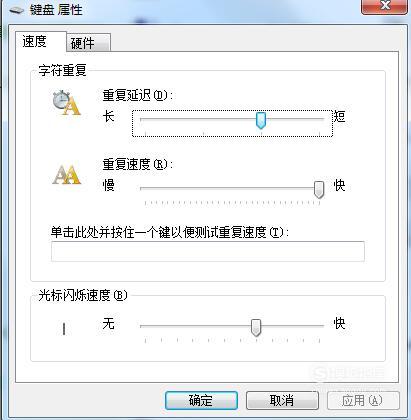The width and height of the screenshot is (411, 420).
Task: Switch to the 硬件 tab
Action: (88, 43)
